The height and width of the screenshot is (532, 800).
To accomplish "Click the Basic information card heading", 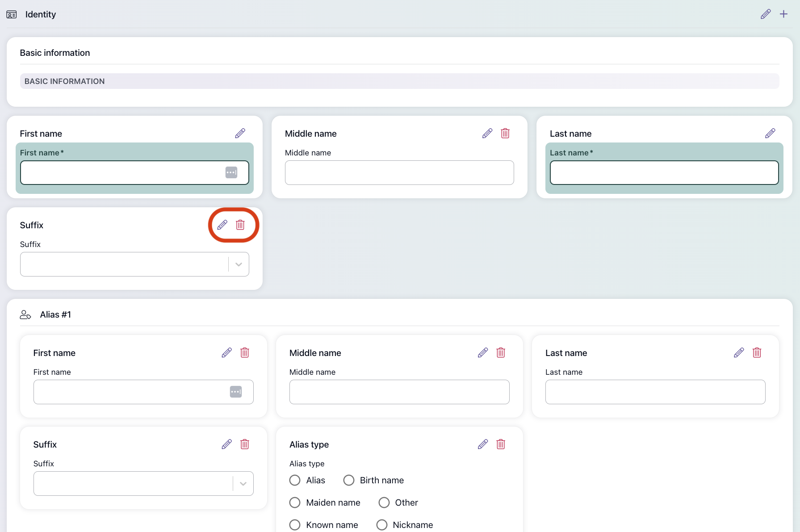I will point(55,53).
